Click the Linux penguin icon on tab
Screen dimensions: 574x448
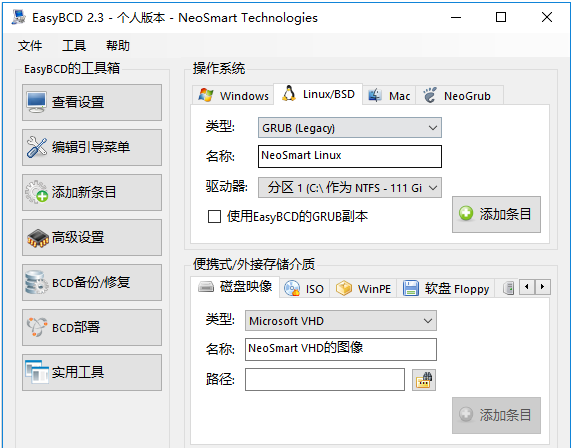tap(289, 94)
